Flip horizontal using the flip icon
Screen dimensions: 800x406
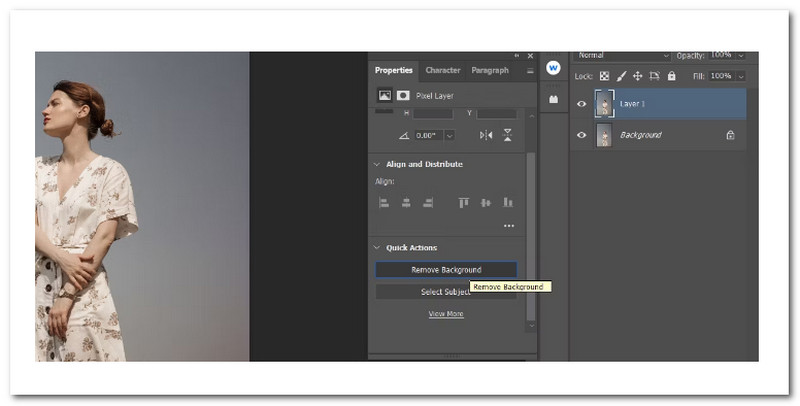(x=486, y=135)
